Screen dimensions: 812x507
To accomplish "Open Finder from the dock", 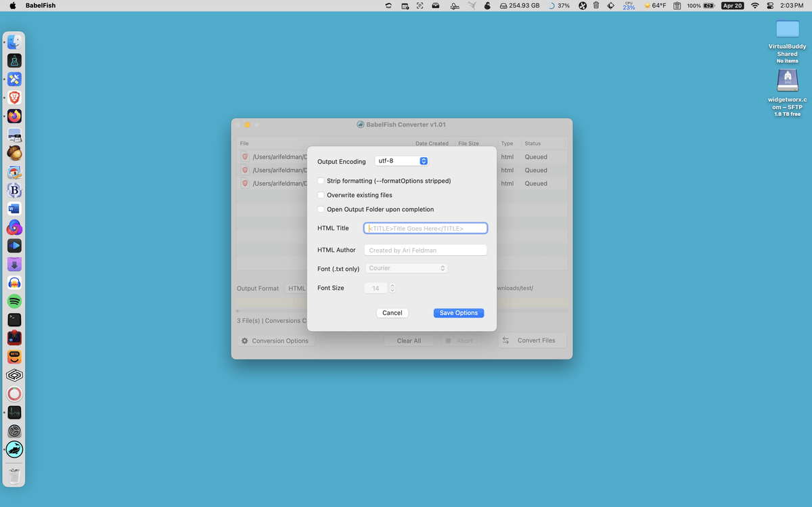I will tap(14, 42).
